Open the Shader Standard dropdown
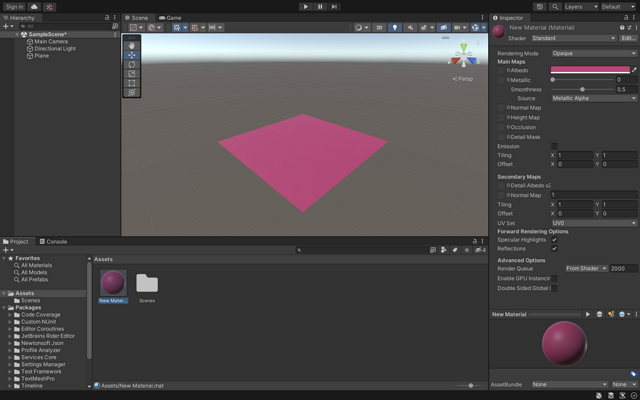The height and width of the screenshot is (400, 640). 573,38
